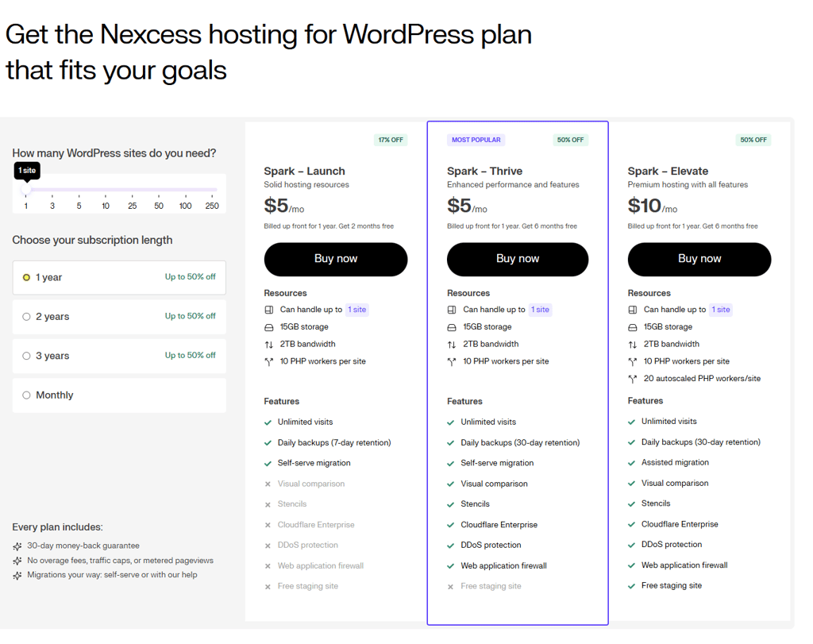Click the 1 site badge under Spark – Launch
813x644 pixels.
pyautogui.click(x=356, y=310)
